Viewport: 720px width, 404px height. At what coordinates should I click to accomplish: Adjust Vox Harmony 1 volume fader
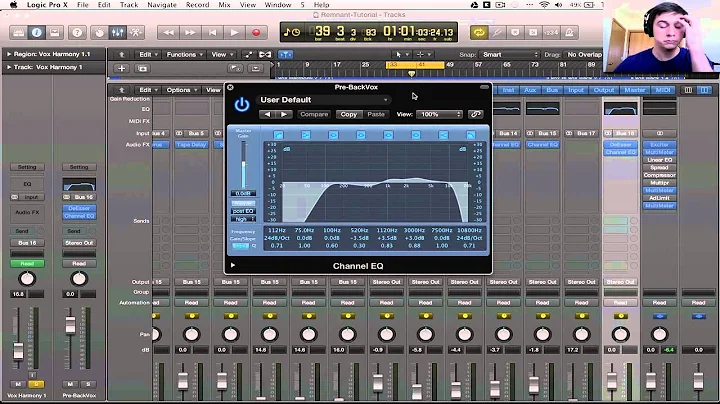(x=18, y=351)
